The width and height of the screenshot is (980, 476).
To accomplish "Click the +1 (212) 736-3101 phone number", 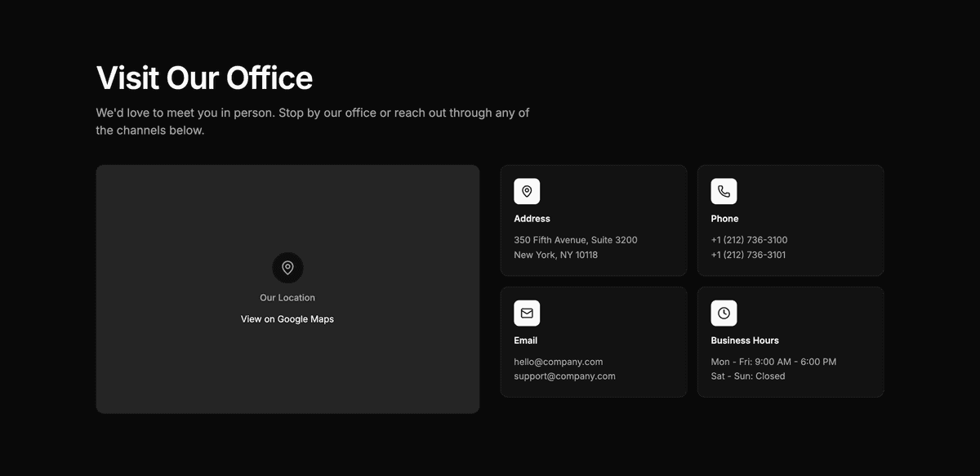I will coord(748,255).
